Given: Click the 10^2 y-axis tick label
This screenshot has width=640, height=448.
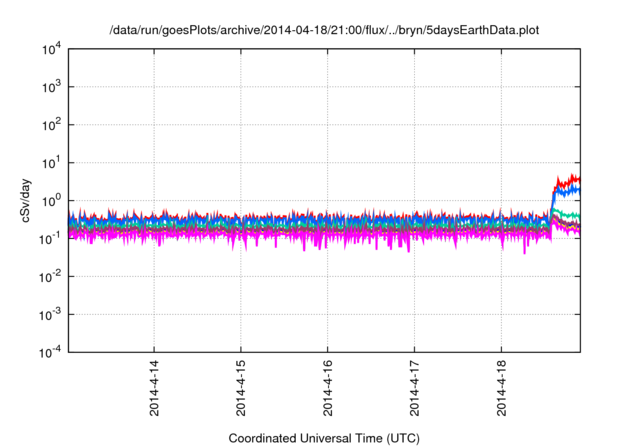Looking at the screenshot, I should point(52,125).
